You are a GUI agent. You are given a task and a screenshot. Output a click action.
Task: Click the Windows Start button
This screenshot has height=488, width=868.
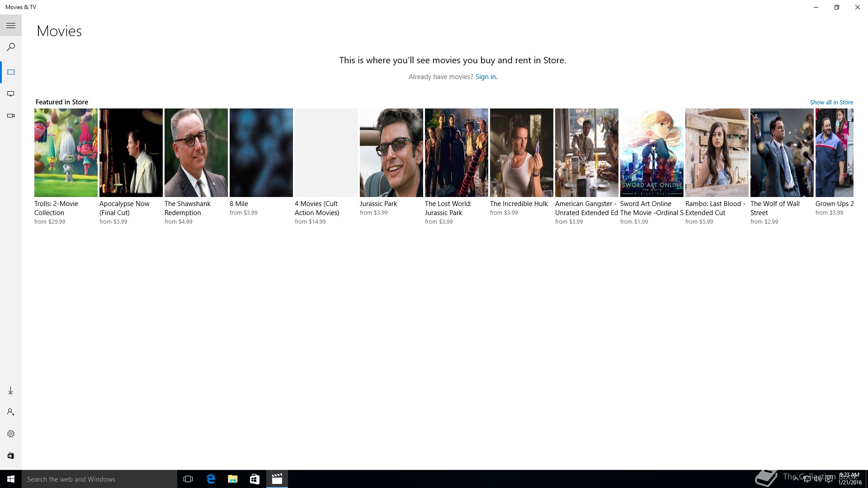(11, 479)
